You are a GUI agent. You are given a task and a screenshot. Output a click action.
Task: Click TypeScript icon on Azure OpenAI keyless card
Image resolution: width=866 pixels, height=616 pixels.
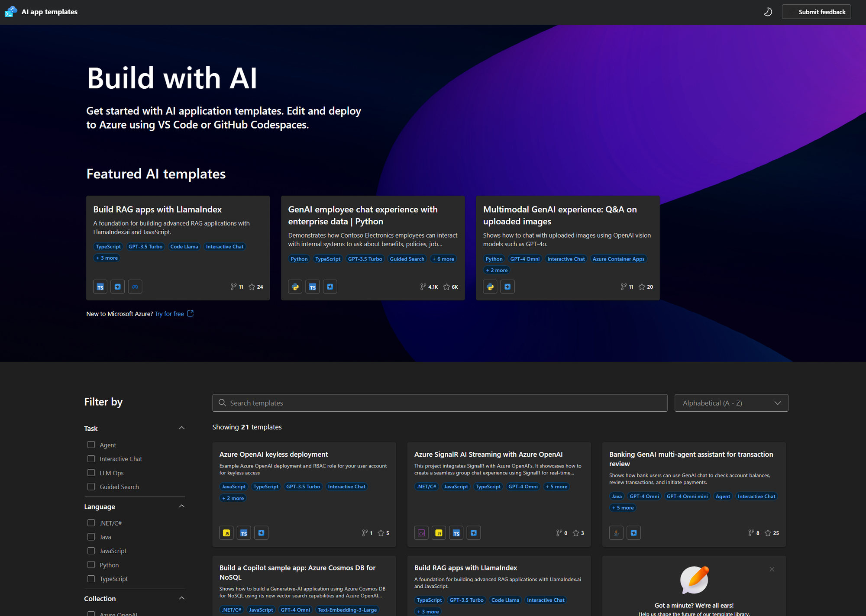(x=244, y=533)
